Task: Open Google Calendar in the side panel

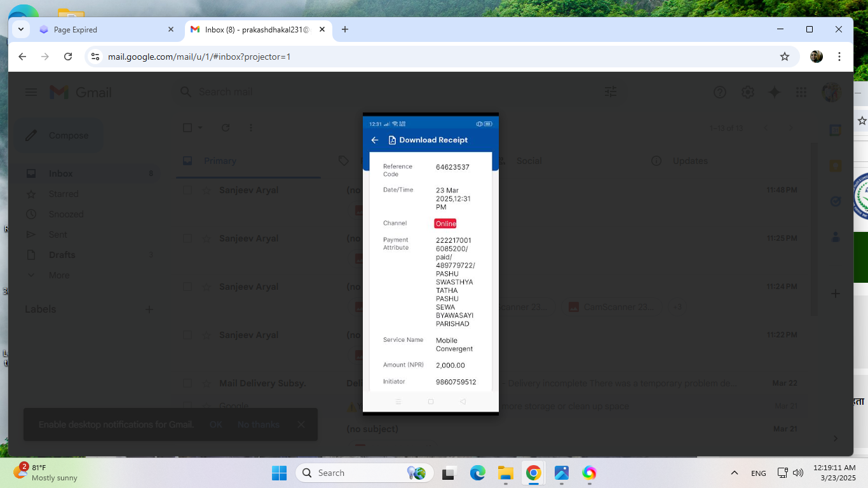Action: [x=836, y=130]
